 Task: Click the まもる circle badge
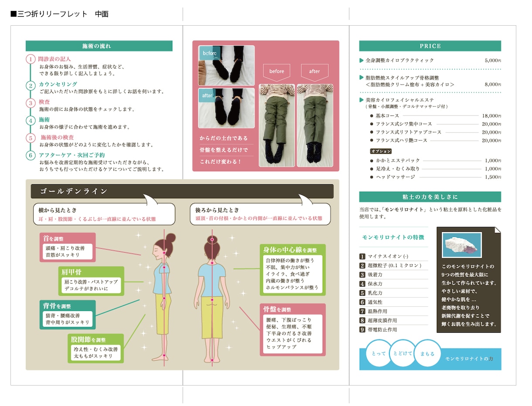427,354
